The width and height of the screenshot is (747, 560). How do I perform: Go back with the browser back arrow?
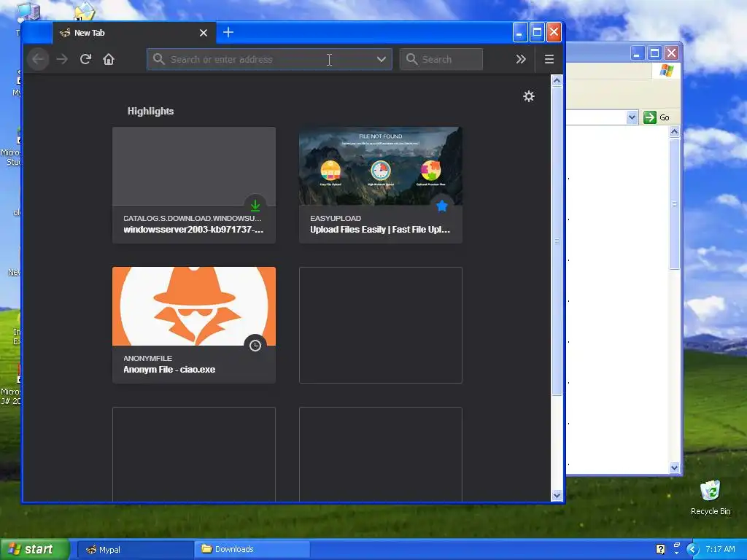[x=38, y=60]
